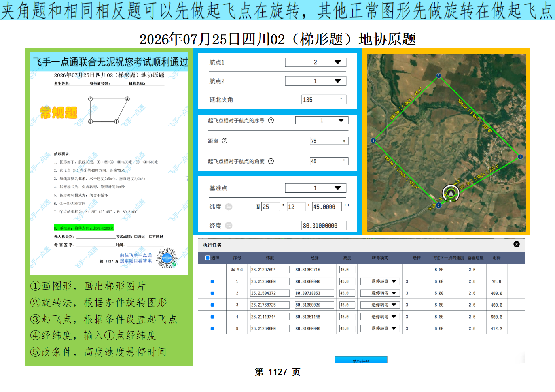Toggle the checkbox for waypoint row 1
The height and width of the screenshot is (392, 555).
[212, 281]
